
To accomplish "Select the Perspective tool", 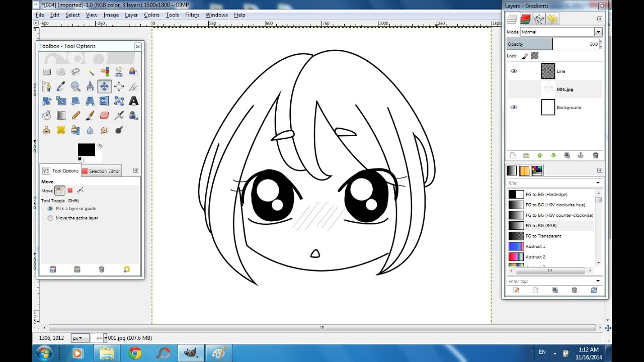I will coord(90,101).
